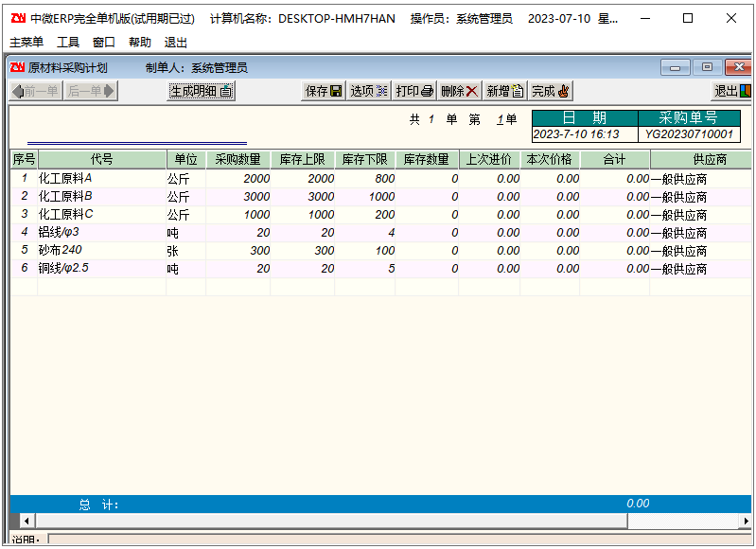Click unit 吨 in 铝线/φ3 row

(186, 233)
